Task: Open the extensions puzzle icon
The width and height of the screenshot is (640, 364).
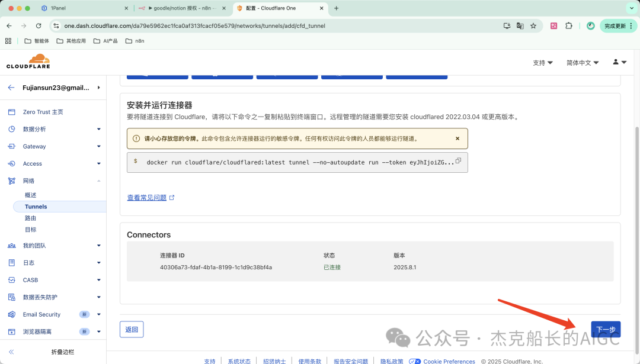Action: click(x=568, y=25)
